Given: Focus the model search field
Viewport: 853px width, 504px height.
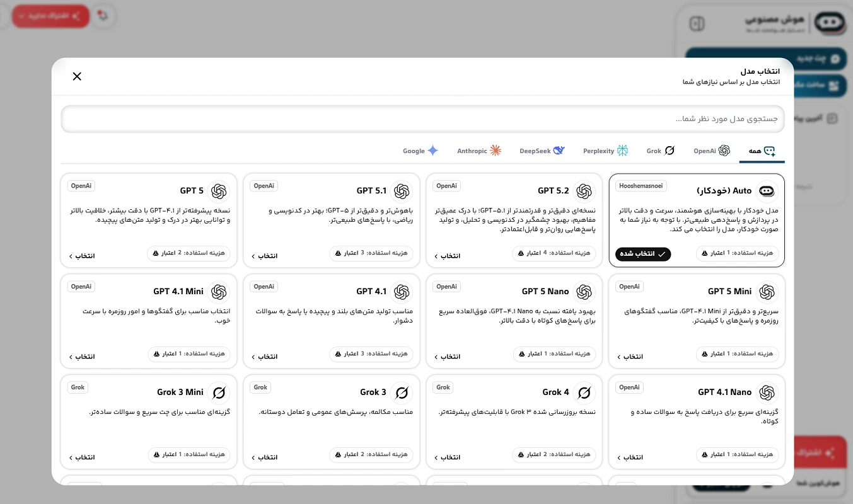Looking at the screenshot, I should pos(422,119).
